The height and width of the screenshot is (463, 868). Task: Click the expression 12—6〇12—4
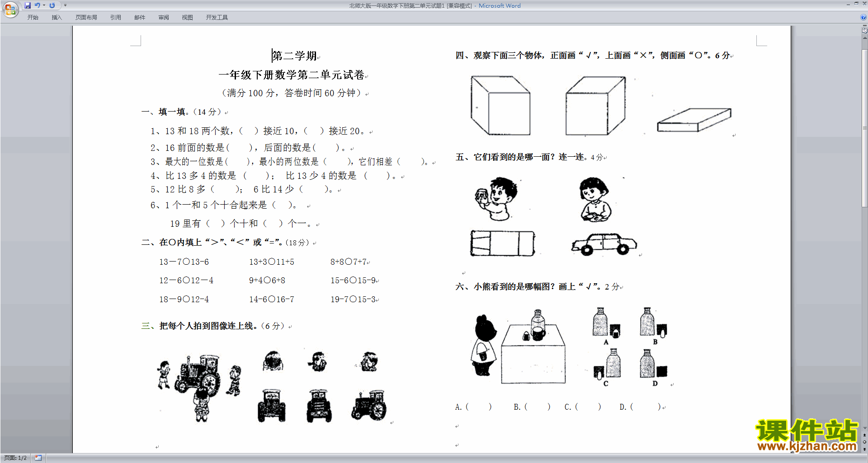186,281
